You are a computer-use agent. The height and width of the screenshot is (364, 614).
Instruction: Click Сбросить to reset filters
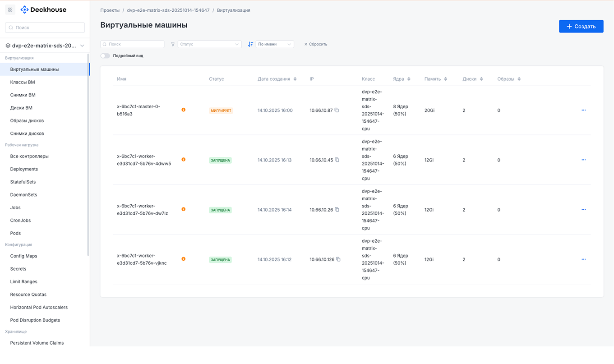pos(316,44)
